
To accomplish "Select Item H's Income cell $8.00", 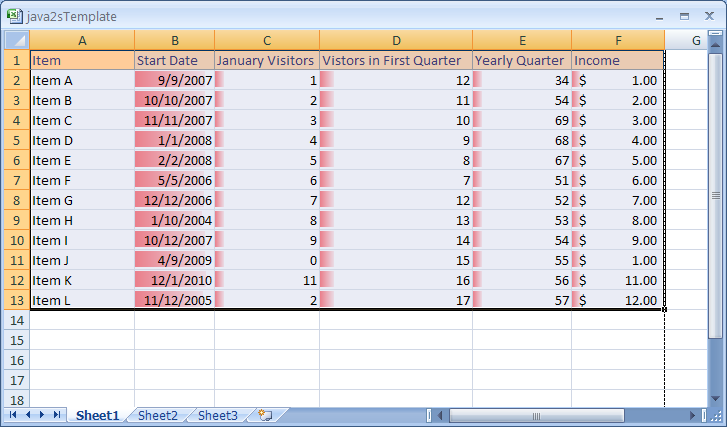I will point(618,220).
